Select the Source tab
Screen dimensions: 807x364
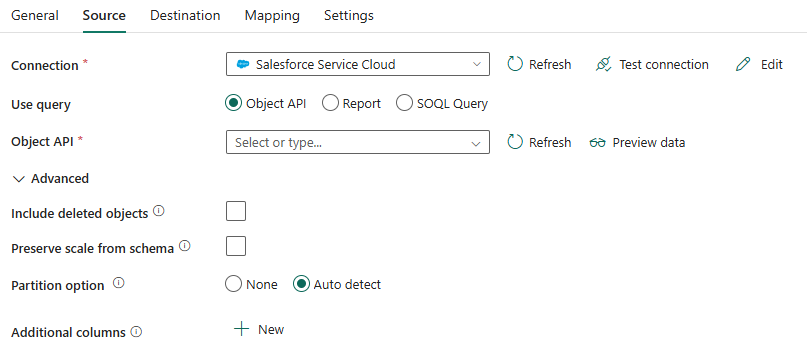(x=104, y=15)
